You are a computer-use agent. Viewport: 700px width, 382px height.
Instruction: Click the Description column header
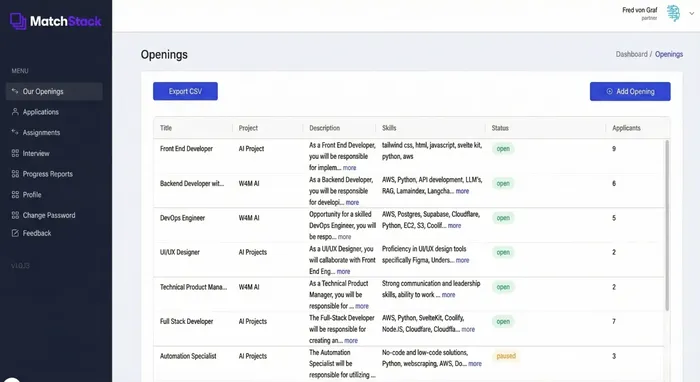[x=325, y=128]
